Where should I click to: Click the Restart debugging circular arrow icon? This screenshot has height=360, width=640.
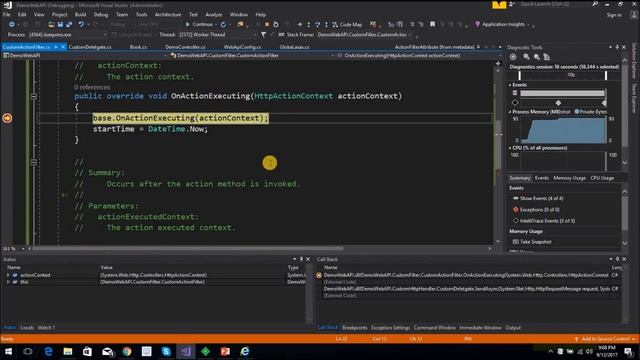[276, 24]
